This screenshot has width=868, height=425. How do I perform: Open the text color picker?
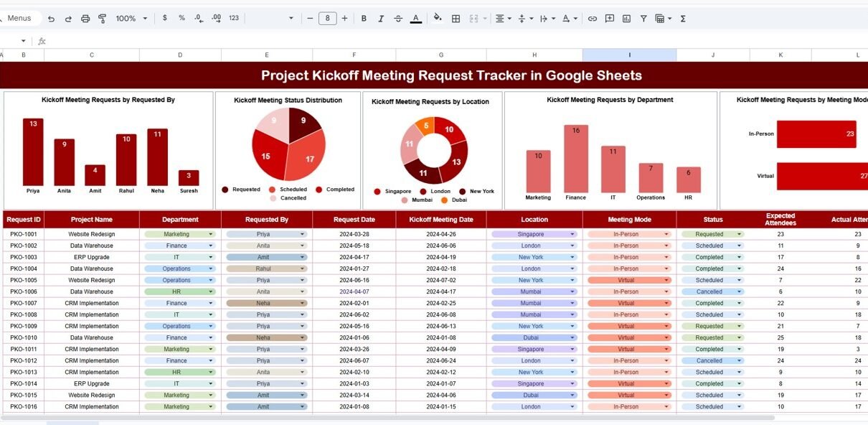pyautogui.click(x=416, y=19)
